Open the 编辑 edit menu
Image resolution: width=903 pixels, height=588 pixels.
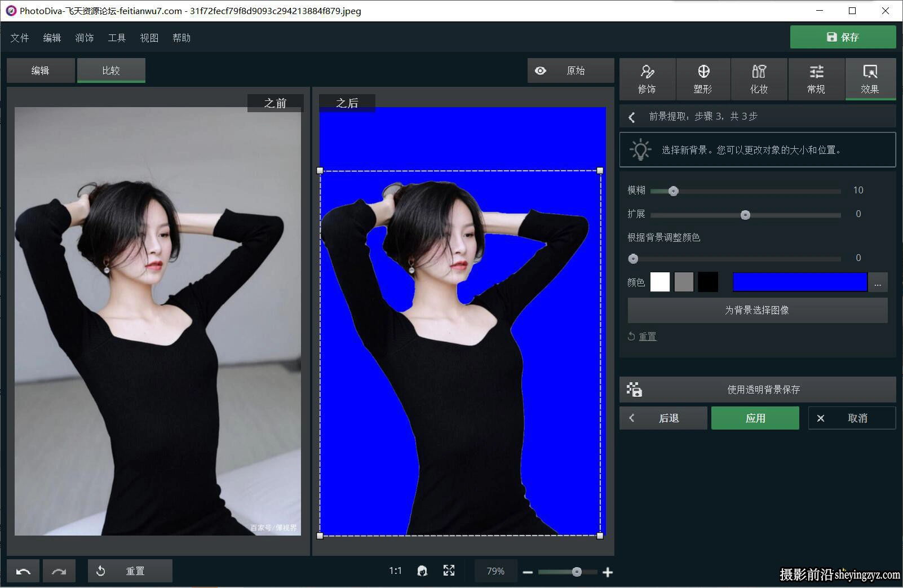point(52,38)
